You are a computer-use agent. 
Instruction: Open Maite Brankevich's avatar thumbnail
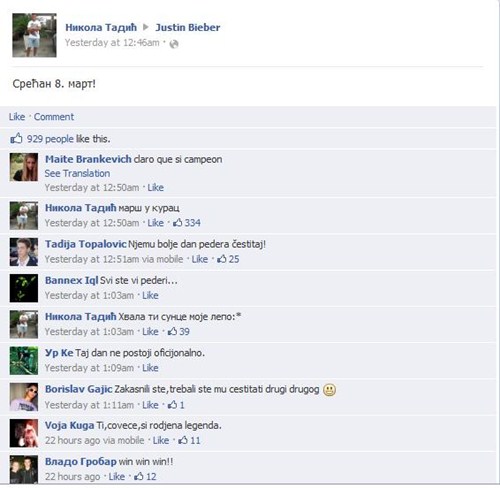[x=24, y=167]
